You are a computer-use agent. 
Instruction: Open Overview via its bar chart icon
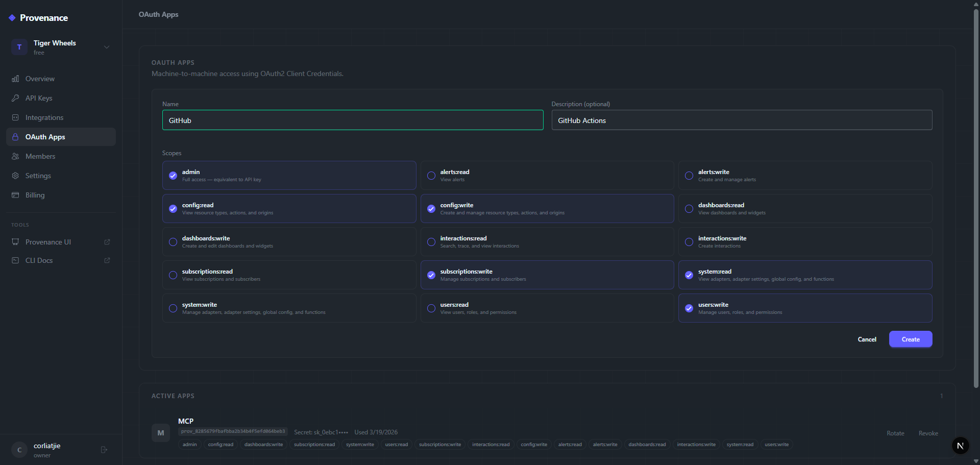pyautogui.click(x=15, y=79)
